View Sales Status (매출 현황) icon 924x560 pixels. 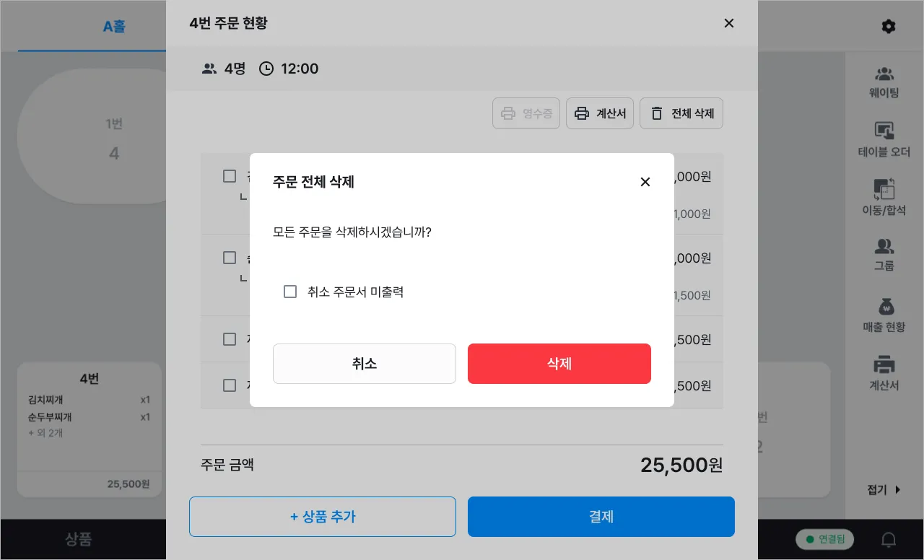coord(884,307)
